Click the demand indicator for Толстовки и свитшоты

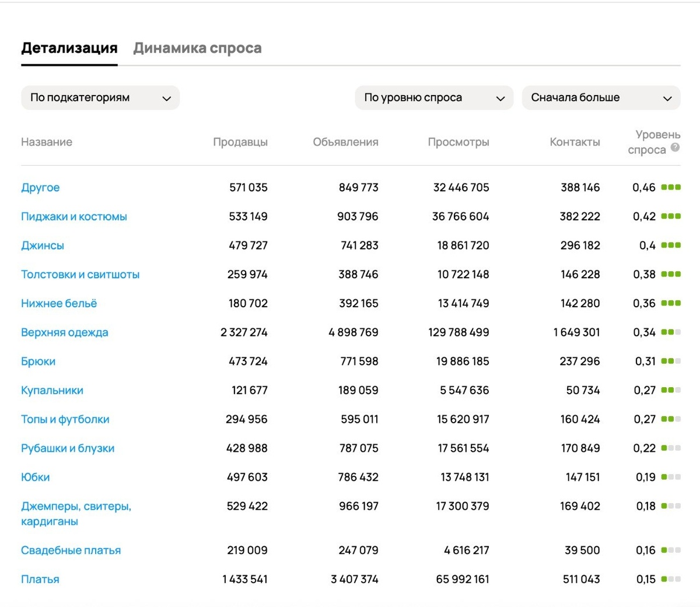click(671, 274)
